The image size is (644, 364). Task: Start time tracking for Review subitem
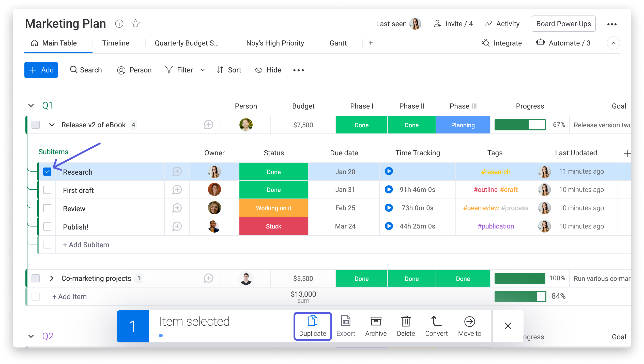coord(389,208)
